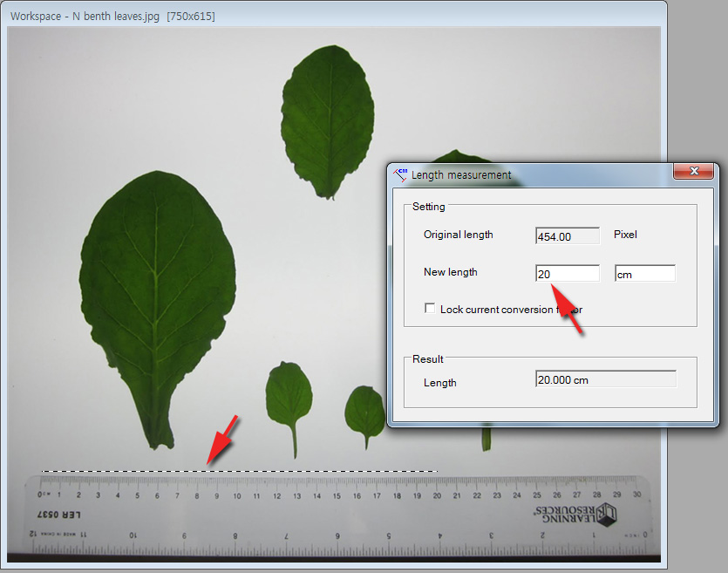Click the Length measurement dialog title icon
The image size is (728, 573).
coord(401,174)
